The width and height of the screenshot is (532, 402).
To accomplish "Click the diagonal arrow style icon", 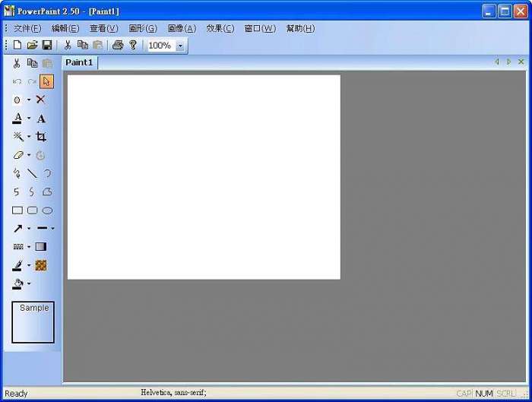I will pyautogui.click(x=17, y=228).
